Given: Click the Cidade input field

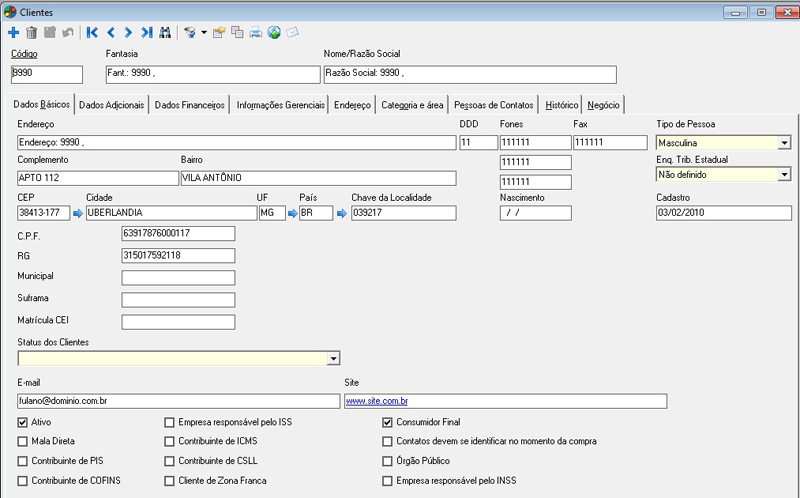Looking at the screenshot, I should tap(170, 213).
